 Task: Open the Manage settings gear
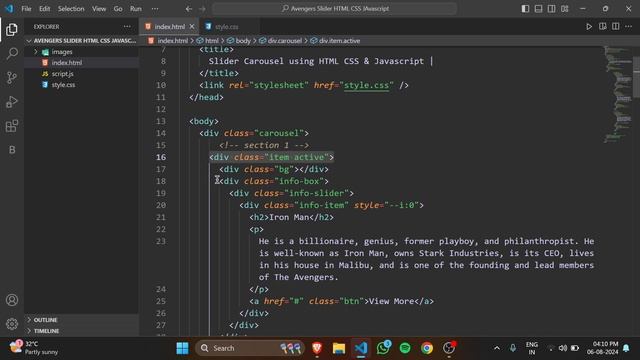(x=12, y=324)
